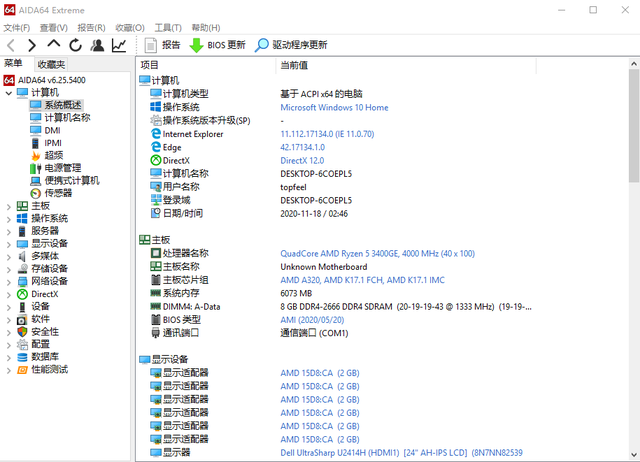The image size is (640, 462).
Task: Expand the 网络设备 tree node
Action: (9, 282)
